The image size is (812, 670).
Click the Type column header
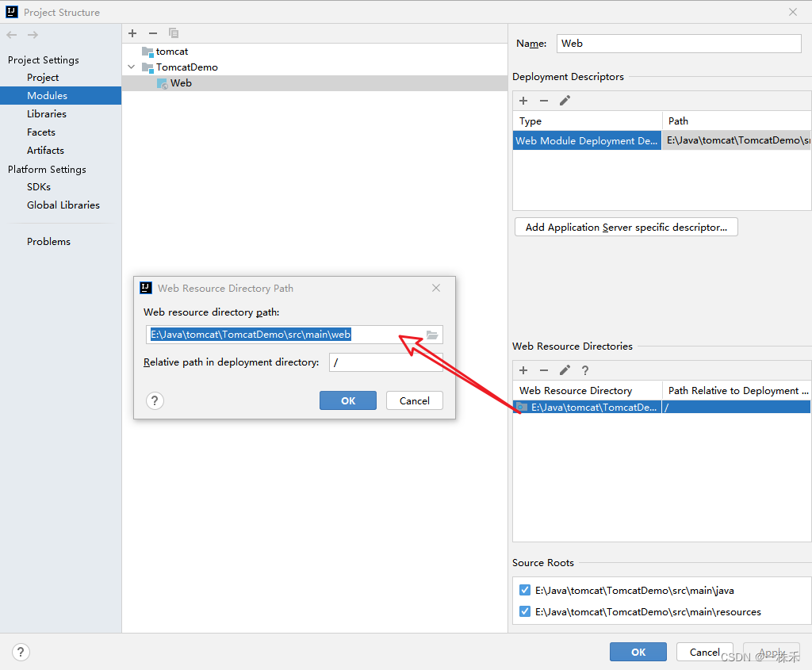click(x=588, y=121)
